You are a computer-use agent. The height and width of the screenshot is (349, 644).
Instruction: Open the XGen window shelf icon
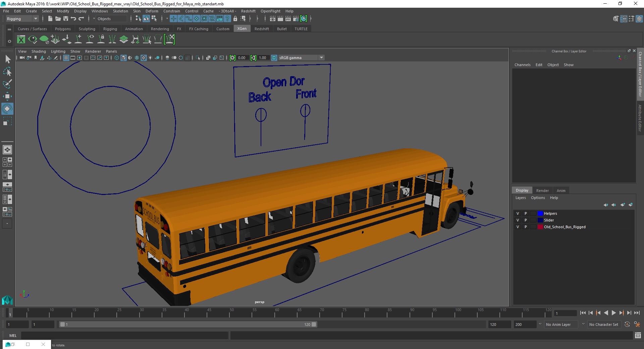coord(21,40)
